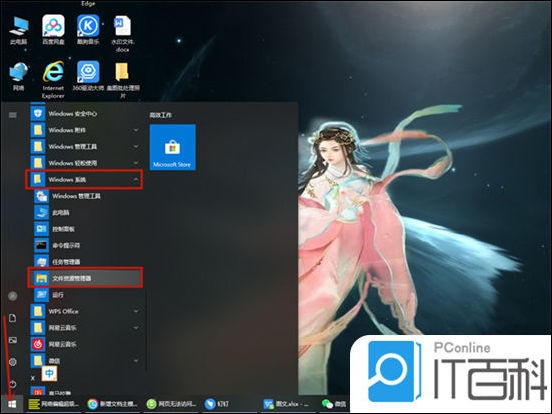Open 此电脑 desktop icon
Screen dimensions: 552x414
coord(18,30)
